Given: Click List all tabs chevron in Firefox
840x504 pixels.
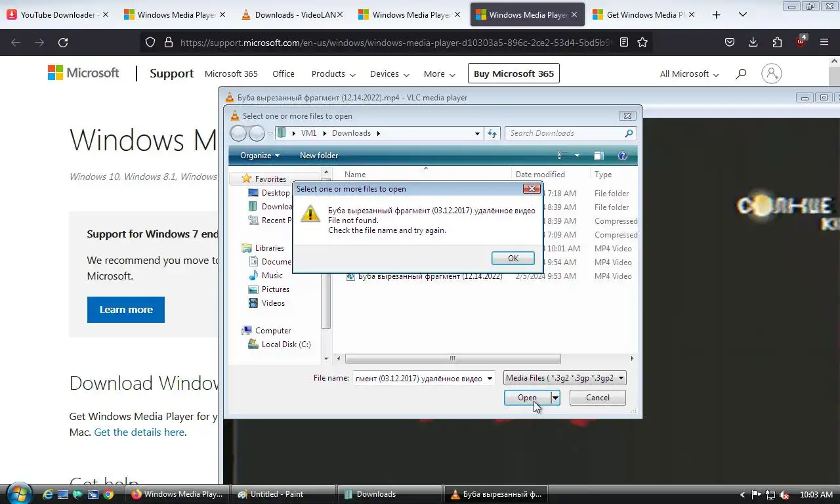Looking at the screenshot, I should [x=743, y=14].
